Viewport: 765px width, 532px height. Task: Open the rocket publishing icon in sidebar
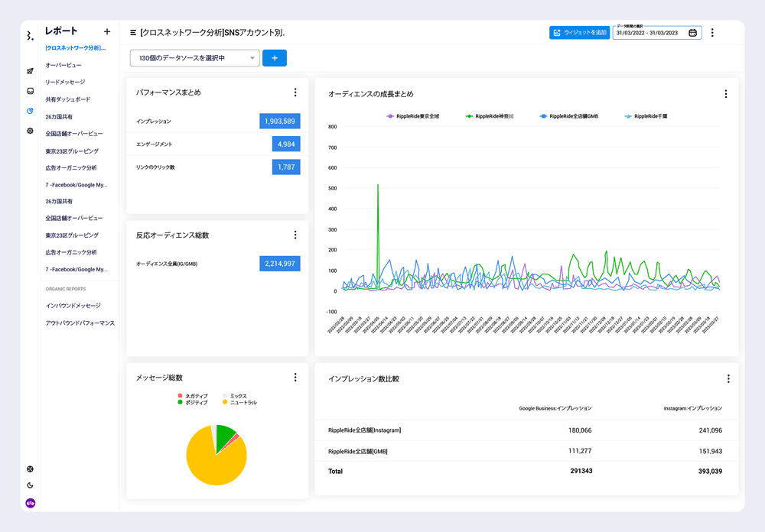(30, 71)
